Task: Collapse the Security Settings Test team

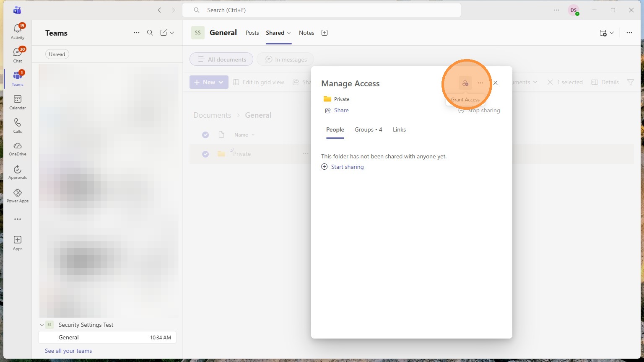Action: (x=42, y=325)
